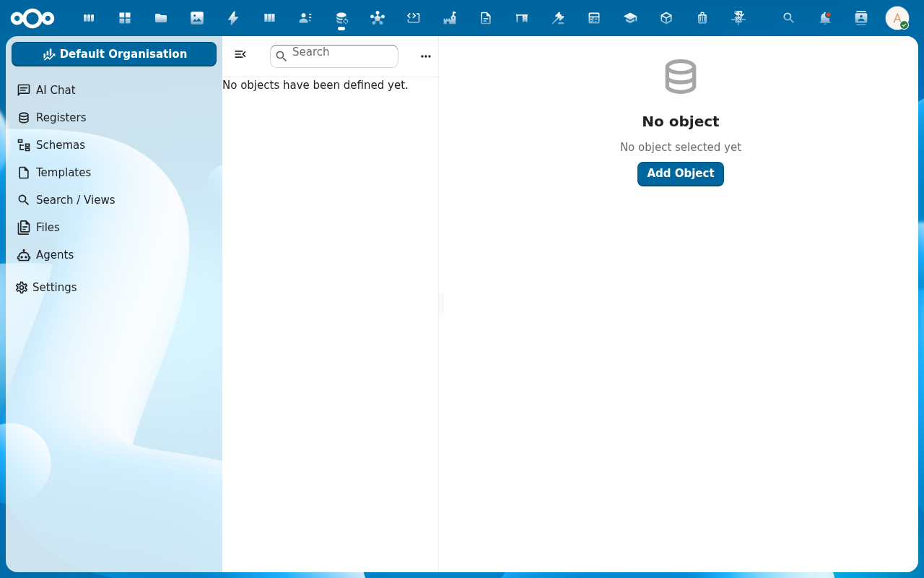Open the desk icon app
Screen dimensions: 924x578
522,18
